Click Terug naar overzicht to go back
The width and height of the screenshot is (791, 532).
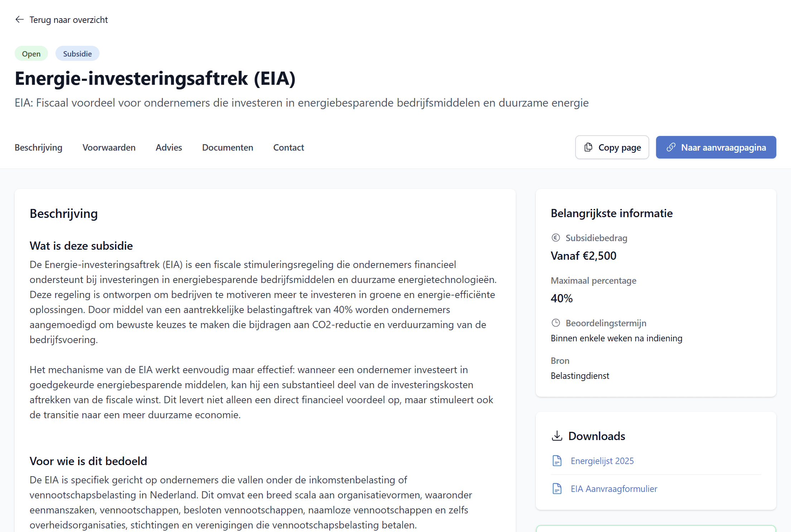click(68, 20)
